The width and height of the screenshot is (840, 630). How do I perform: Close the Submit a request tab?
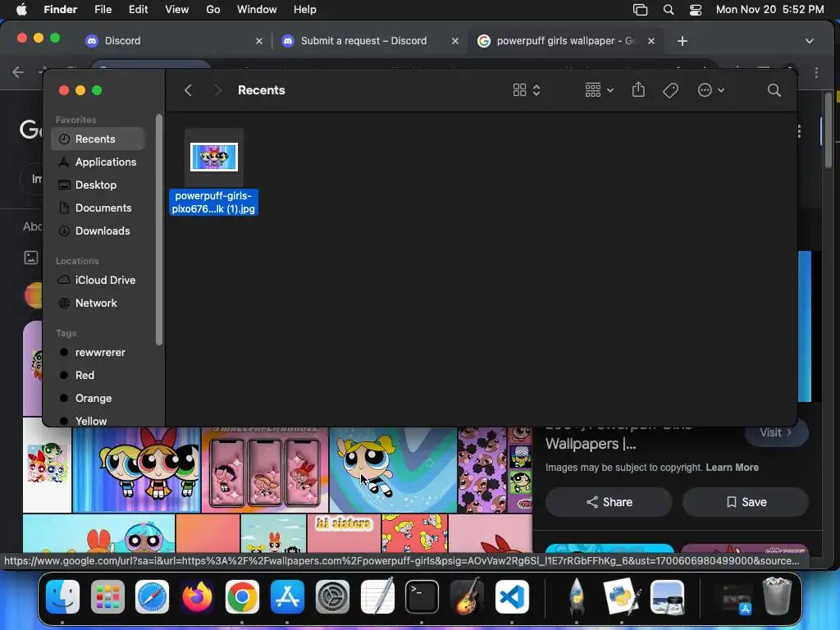point(454,41)
